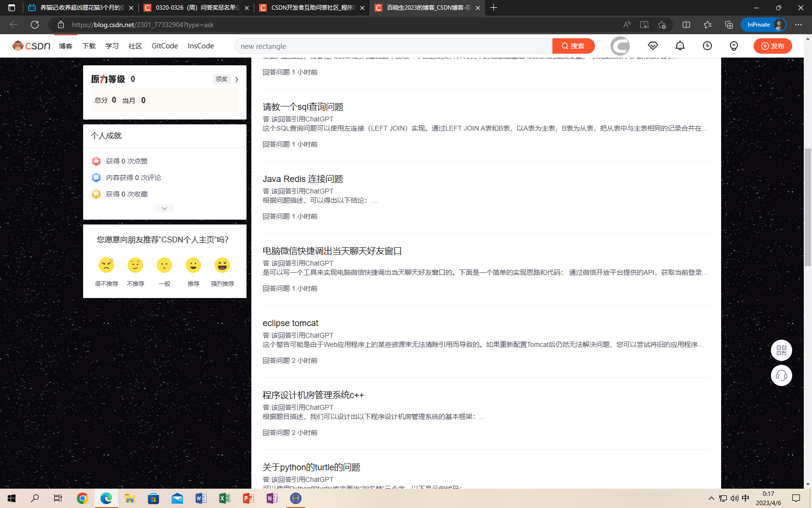
Task: Click the lightbulb icon in CSDN header
Action: (734, 46)
